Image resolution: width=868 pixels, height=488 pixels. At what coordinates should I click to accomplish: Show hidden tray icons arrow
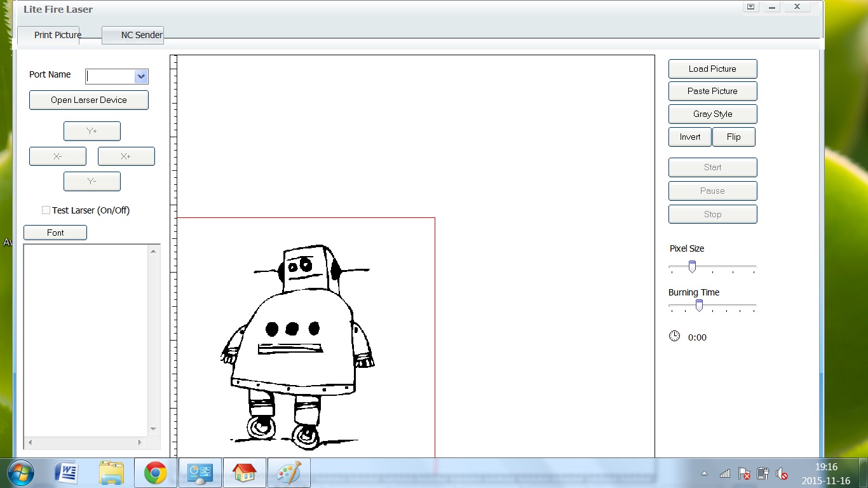tap(704, 473)
